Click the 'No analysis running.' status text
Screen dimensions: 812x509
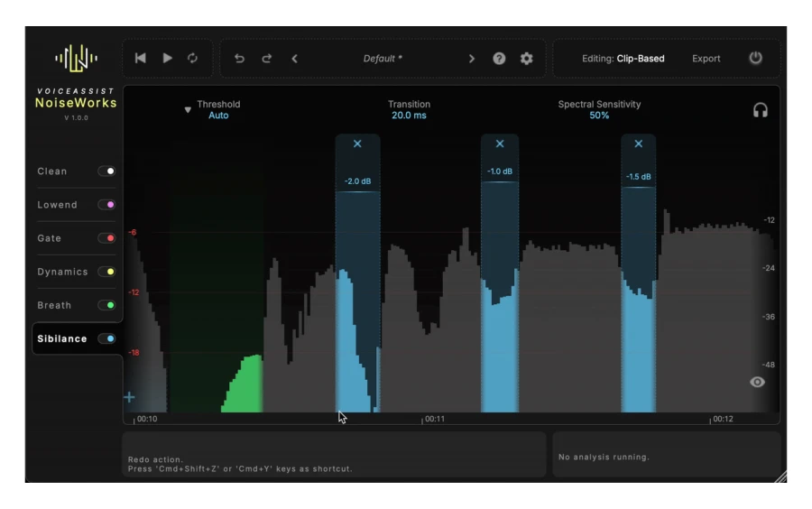point(604,458)
